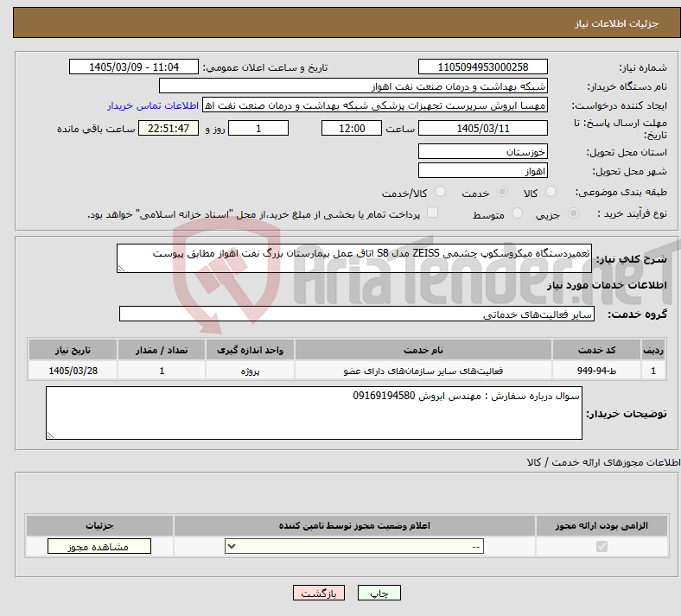The image size is (681, 616).
Task: Choose the جزیی purchase type option
Action: click(x=573, y=213)
